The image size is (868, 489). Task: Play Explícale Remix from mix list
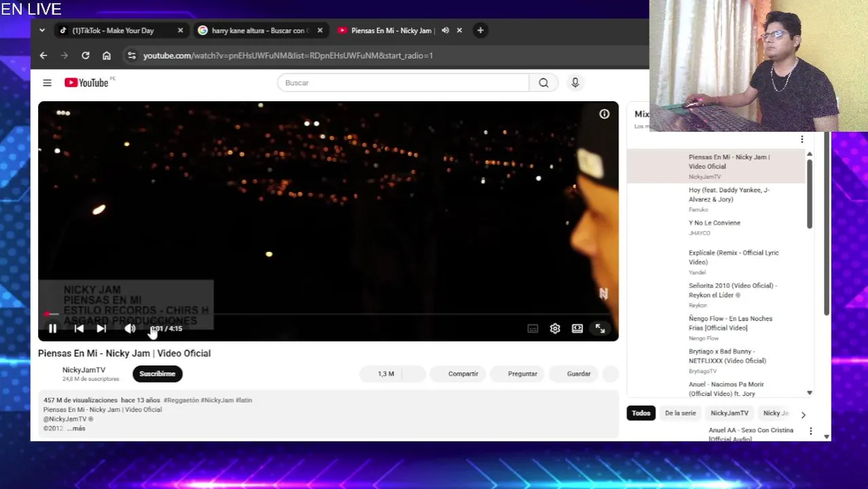[x=717, y=261]
